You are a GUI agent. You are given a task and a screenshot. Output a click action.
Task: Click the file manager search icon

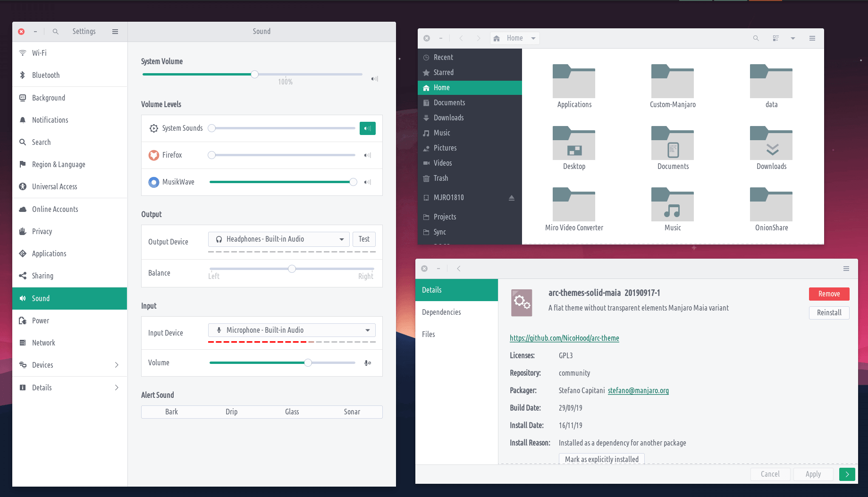click(x=756, y=38)
